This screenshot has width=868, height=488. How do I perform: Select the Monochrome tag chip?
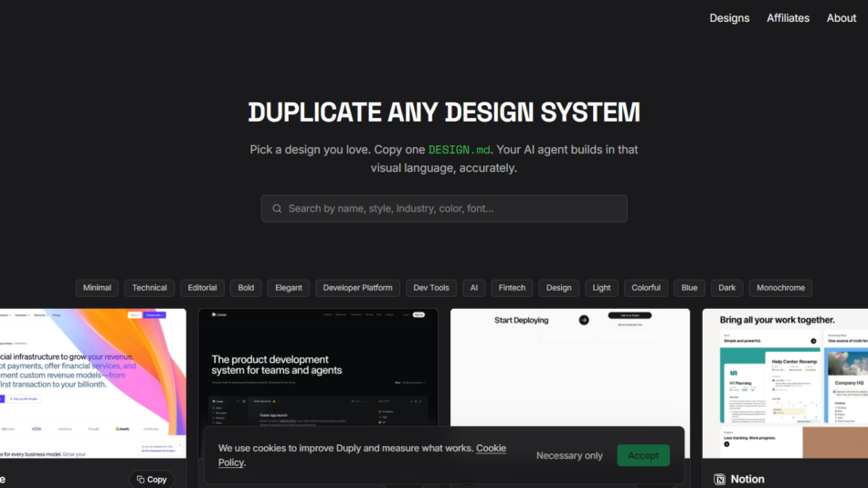780,288
